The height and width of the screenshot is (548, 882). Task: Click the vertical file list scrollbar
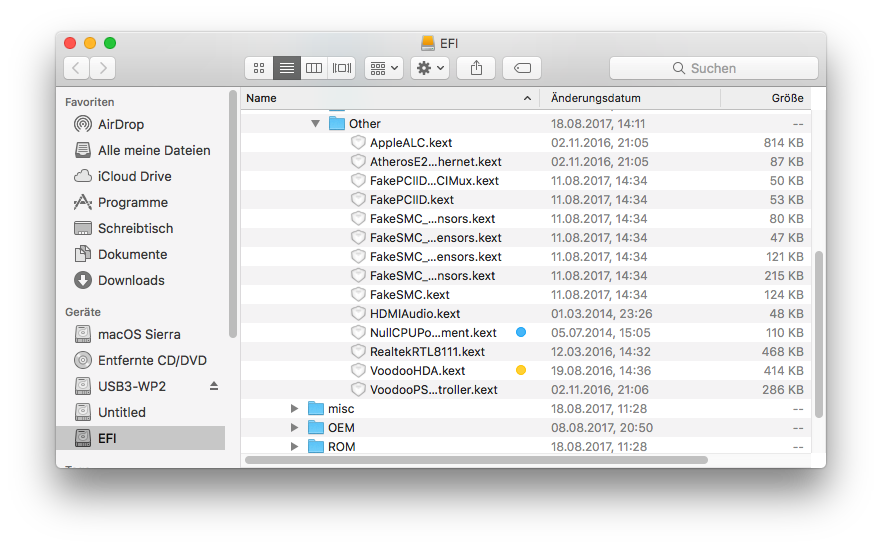[x=818, y=334]
